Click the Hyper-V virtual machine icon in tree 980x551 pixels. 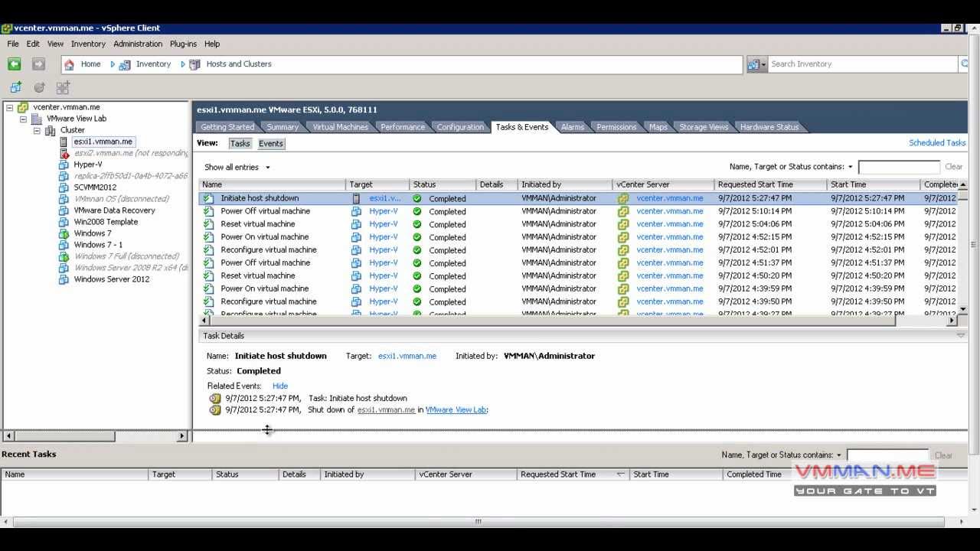[64, 165]
